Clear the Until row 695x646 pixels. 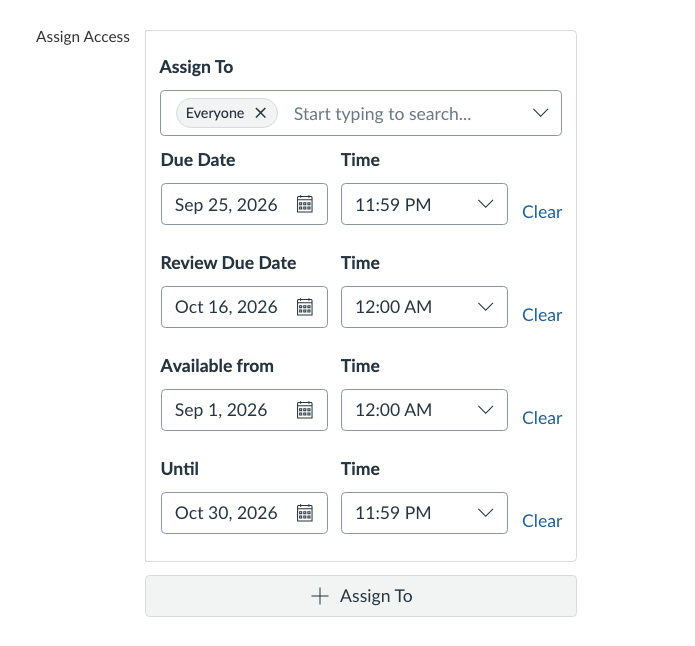coord(542,521)
